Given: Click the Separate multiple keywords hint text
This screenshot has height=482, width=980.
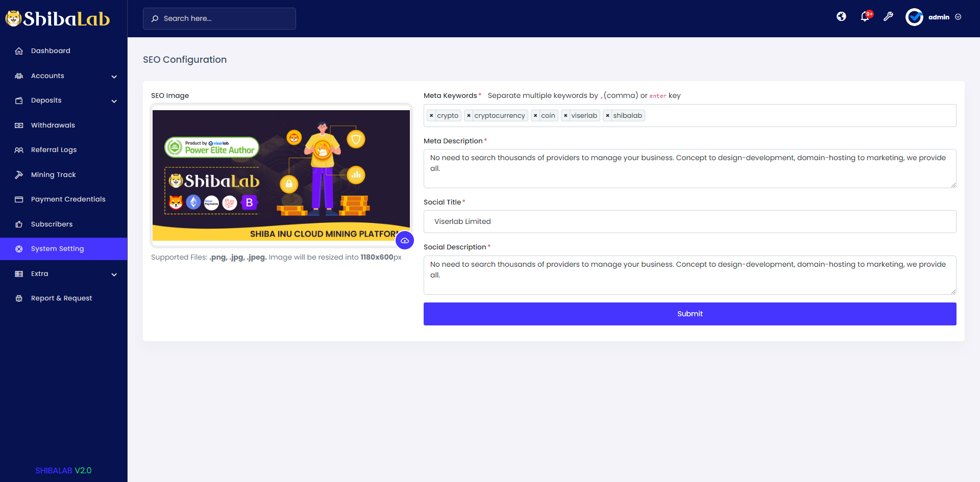Looking at the screenshot, I should 584,95.
